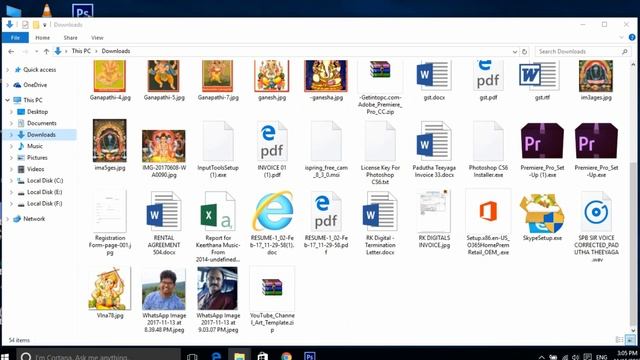
Task: Open WhatsApp Image 8.39.48 PM thumbnail
Action: [x=164, y=289]
